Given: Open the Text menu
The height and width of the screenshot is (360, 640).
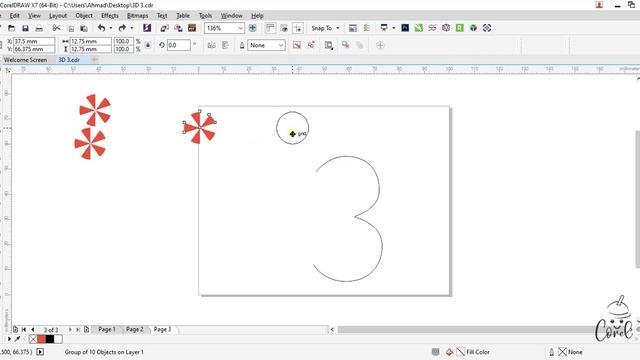Looking at the screenshot, I should (x=162, y=16).
